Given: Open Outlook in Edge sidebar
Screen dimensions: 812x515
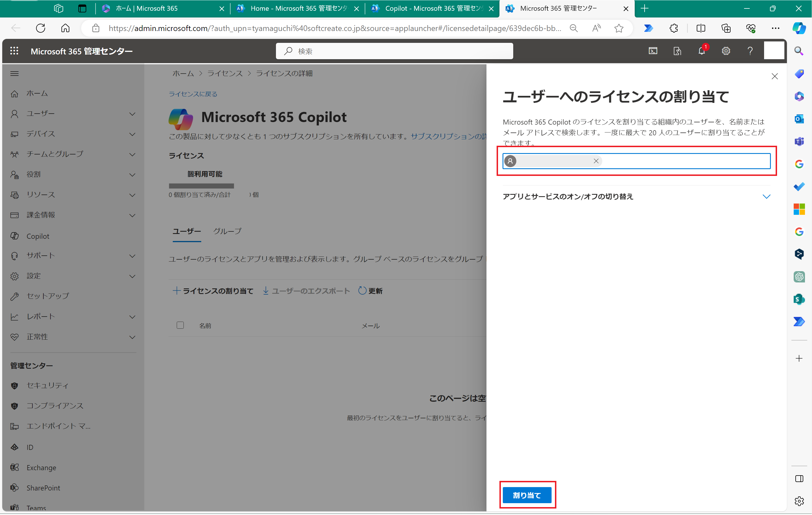Looking at the screenshot, I should point(799,119).
